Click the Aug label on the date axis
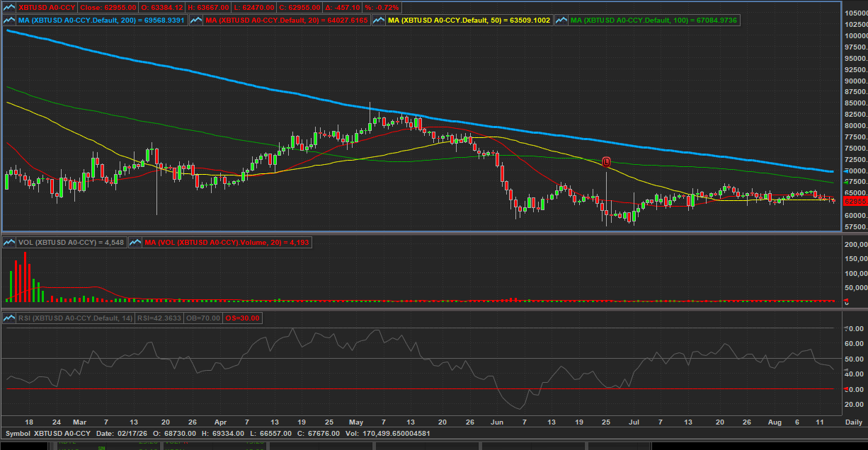 pos(775,422)
